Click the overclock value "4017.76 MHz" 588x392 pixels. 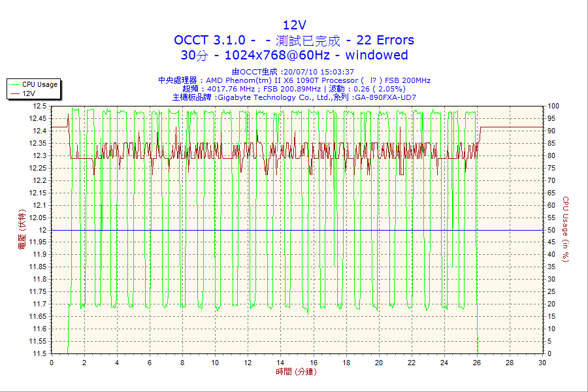(231, 90)
